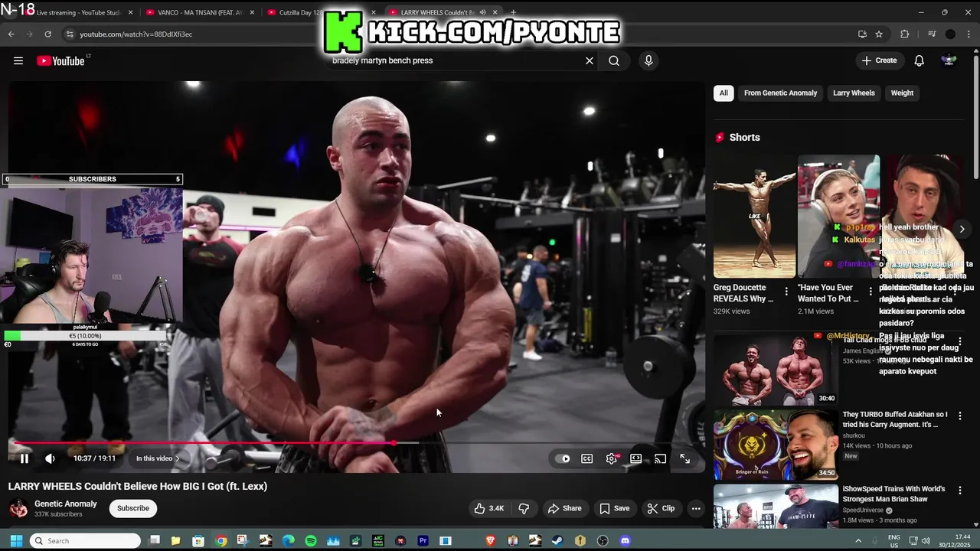Screen dimensions: 980x551
Task: Open Discord from the taskbar
Action: coord(625,541)
